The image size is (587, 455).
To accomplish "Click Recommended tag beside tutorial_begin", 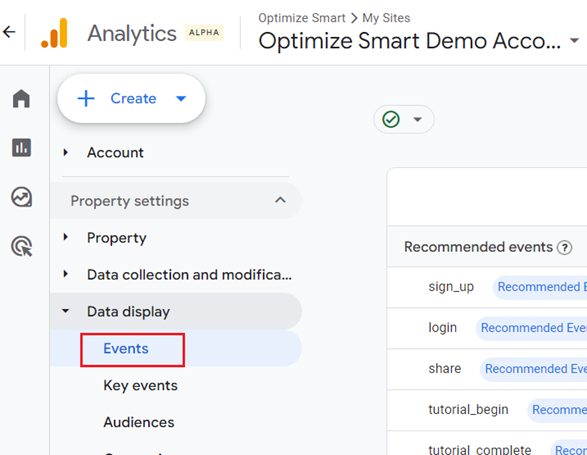I will tap(557, 410).
